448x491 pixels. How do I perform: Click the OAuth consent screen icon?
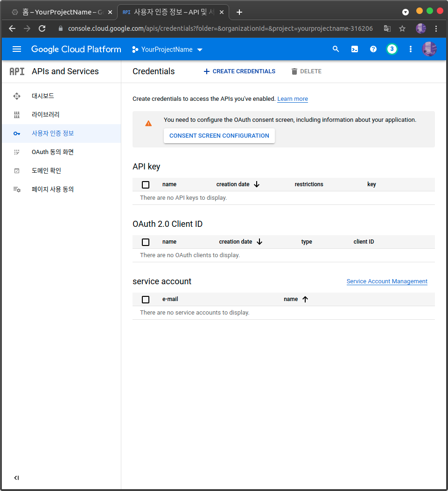tap(17, 152)
